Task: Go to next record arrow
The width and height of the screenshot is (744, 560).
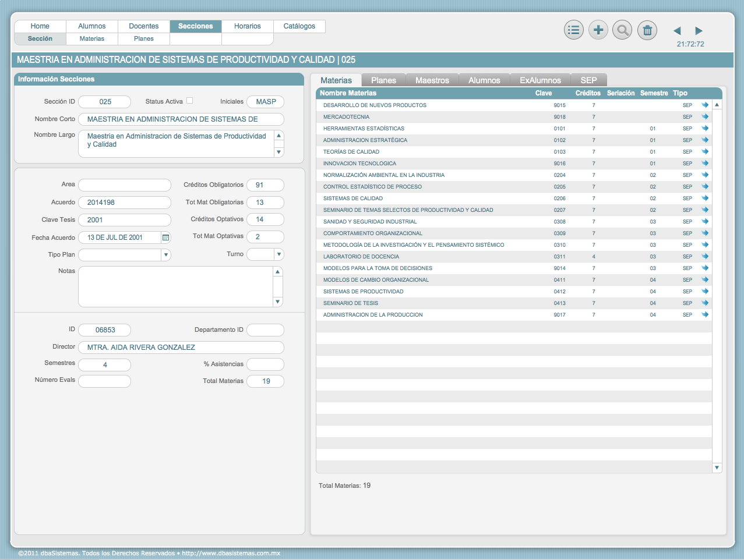Action: [699, 31]
